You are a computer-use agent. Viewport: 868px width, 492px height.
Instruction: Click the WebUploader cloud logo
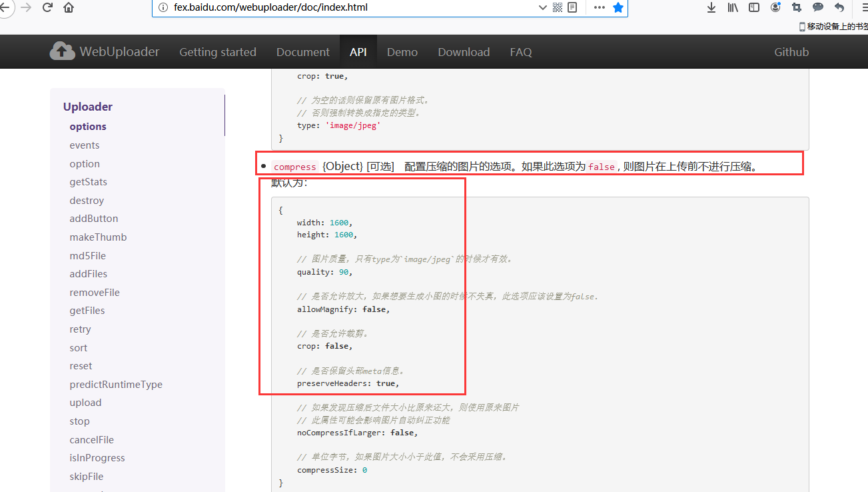click(63, 51)
